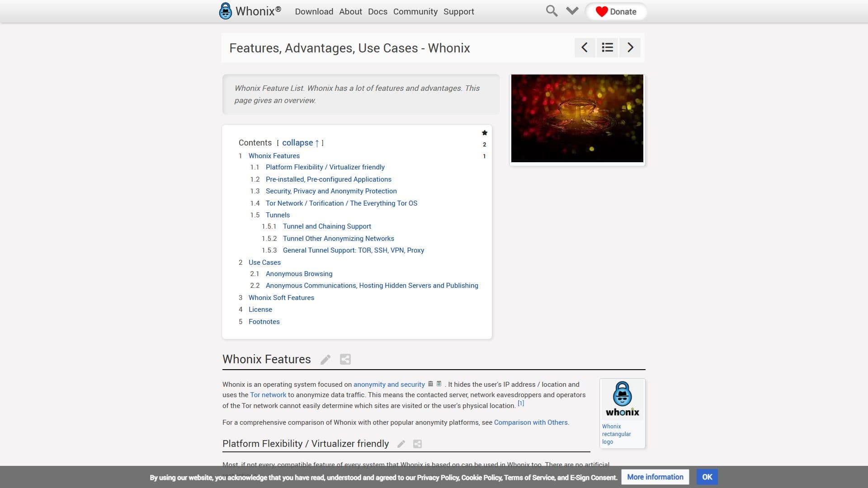
Task: Click the star icon in Contents box
Action: [x=485, y=133]
